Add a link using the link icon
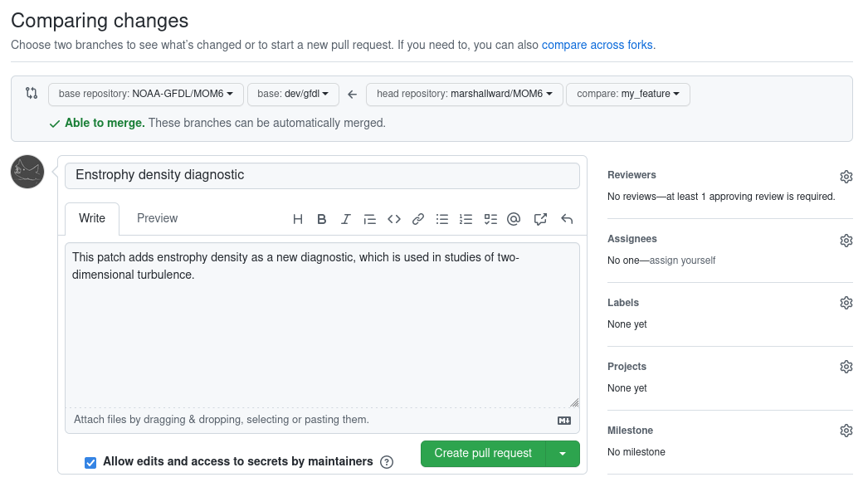 tap(418, 219)
